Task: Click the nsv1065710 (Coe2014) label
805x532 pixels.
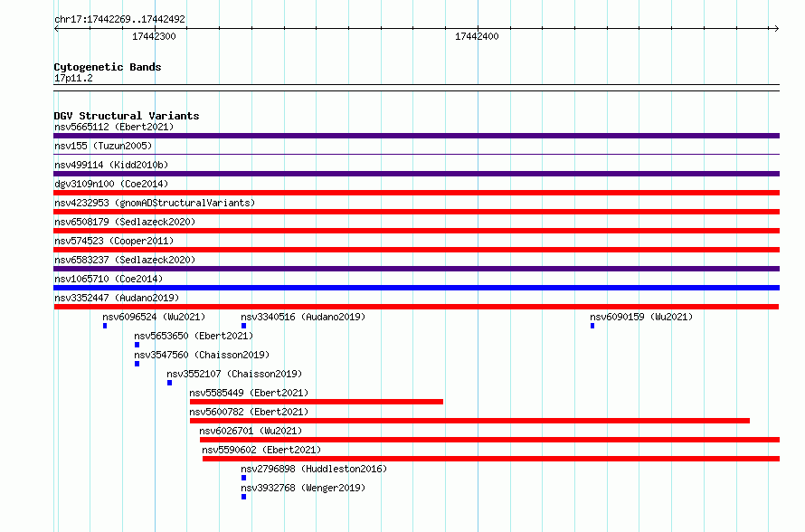Action: click(109, 279)
